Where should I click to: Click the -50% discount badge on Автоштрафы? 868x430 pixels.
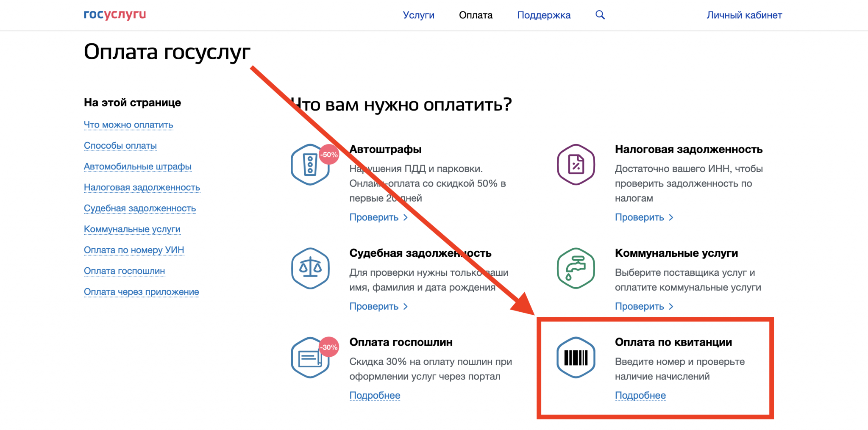329,155
